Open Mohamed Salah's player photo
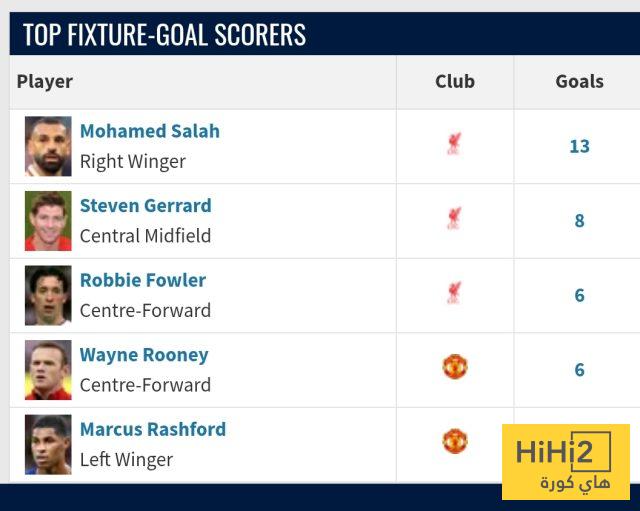640x511 pixels. (x=48, y=146)
